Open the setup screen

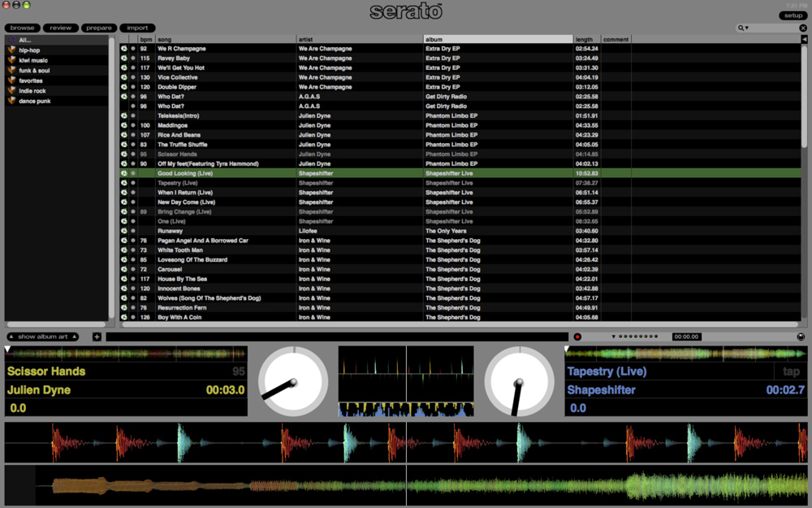[x=793, y=15]
